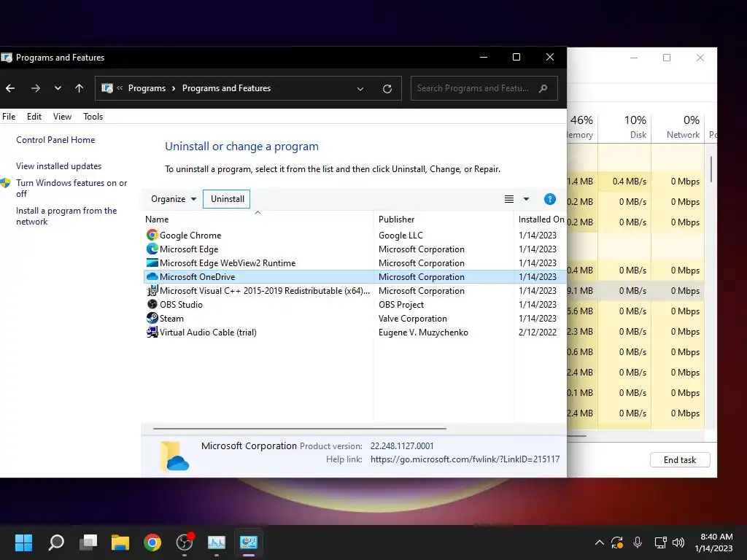Image resolution: width=747 pixels, height=560 pixels.
Task: Go forward with the right arrow
Action: 35,88
